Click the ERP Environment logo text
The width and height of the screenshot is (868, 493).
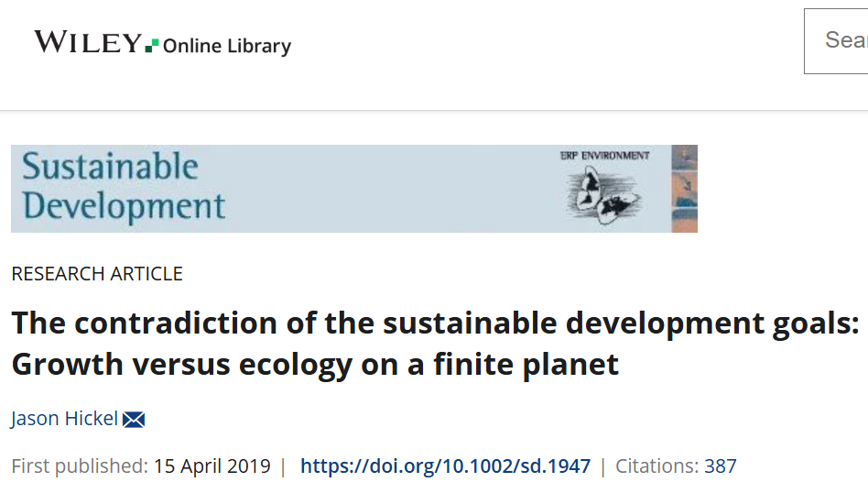[604, 156]
